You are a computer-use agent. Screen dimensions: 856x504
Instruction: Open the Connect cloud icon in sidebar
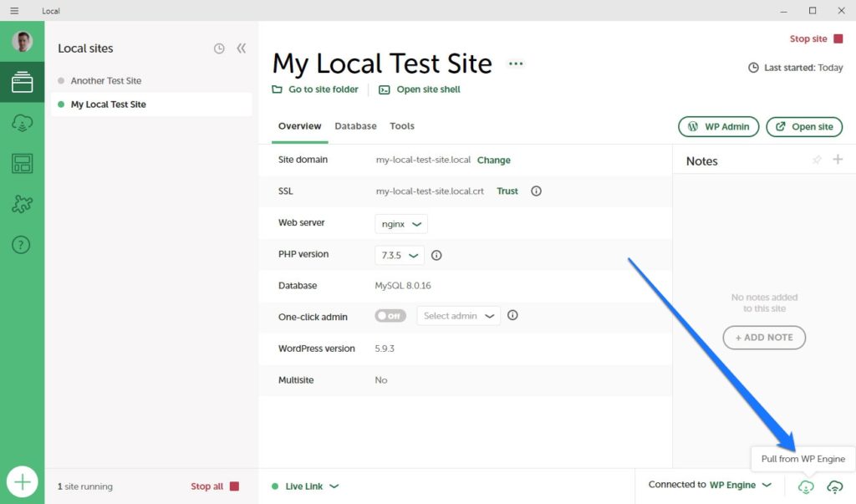22,123
